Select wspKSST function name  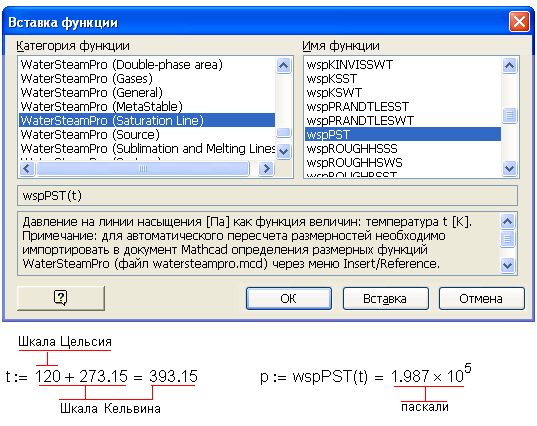coord(403,78)
